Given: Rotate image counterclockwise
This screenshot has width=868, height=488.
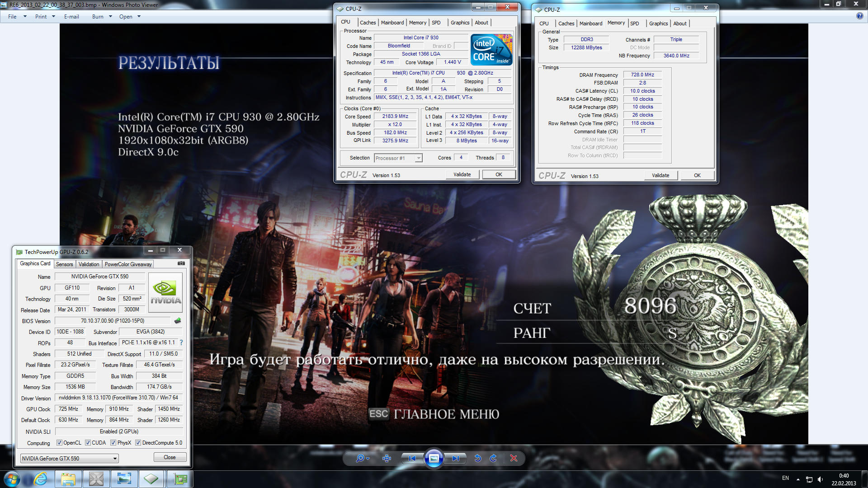Looking at the screenshot, I should 478,458.
